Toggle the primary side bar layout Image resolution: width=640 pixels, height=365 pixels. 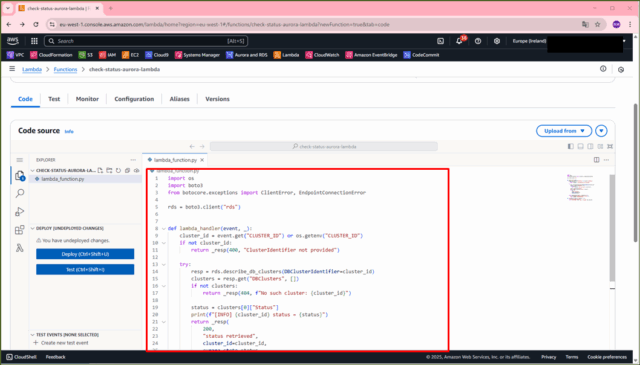[x=571, y=146]
